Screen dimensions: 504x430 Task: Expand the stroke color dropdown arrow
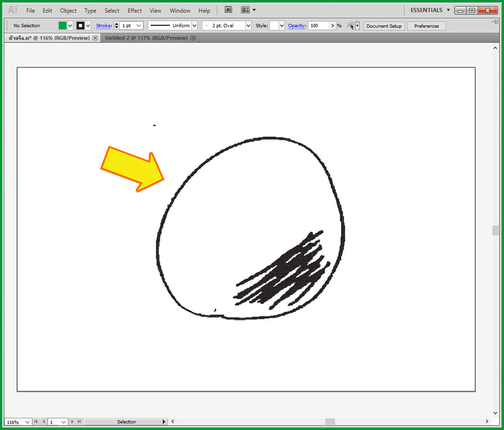88,25
